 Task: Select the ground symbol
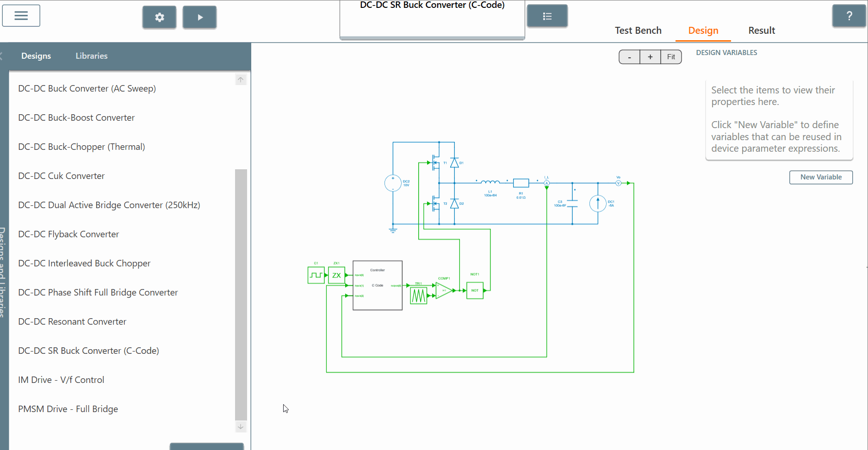coord(393,230)
